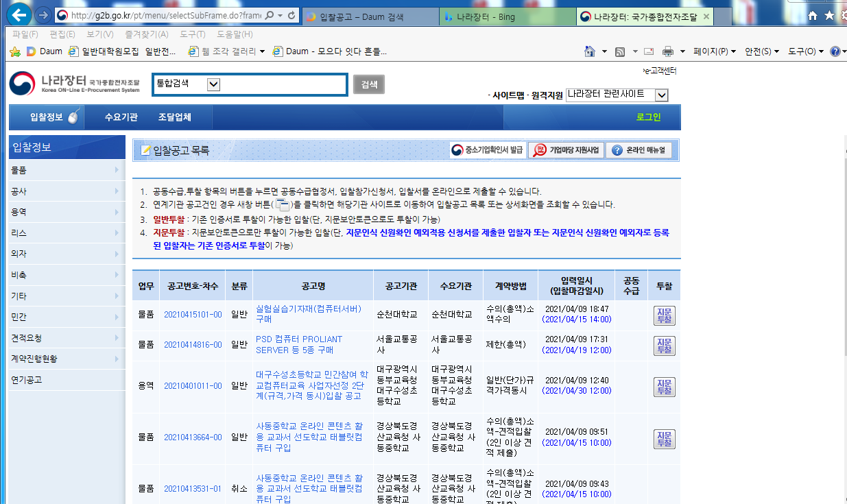Open notice number 20210401011-00
The width and height of the screenshot is (847, 504).
193,386
